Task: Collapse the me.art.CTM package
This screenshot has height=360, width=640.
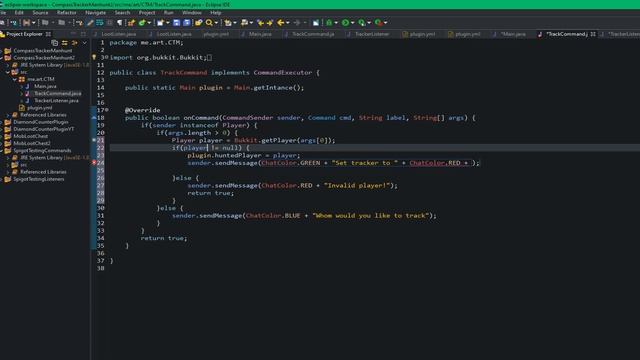Action: click(15, 79)
